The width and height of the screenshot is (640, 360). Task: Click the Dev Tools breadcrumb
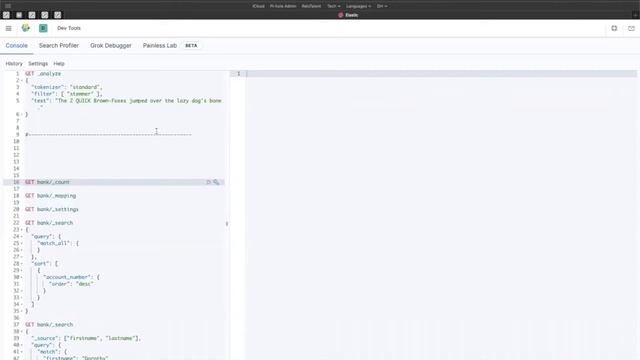[x=69, y=28]
